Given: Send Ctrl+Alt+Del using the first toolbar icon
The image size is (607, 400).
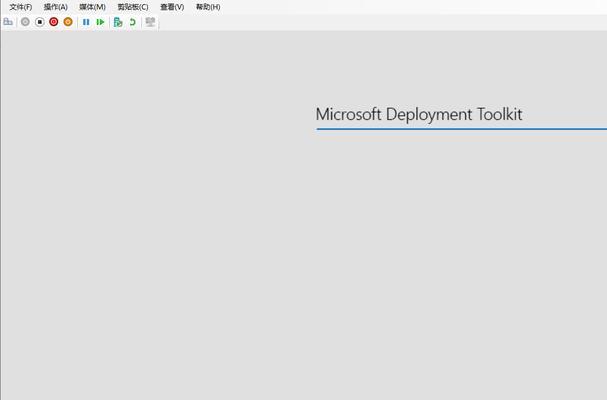Looking at the screenshot, I should 8,22.
